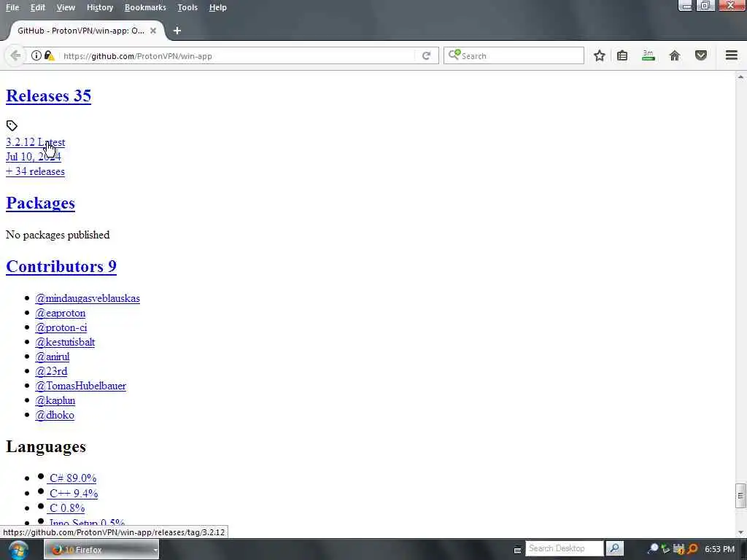747x560 pixels.
Task: Open contributor @eaproton profile
Action: tap(60, 313)
